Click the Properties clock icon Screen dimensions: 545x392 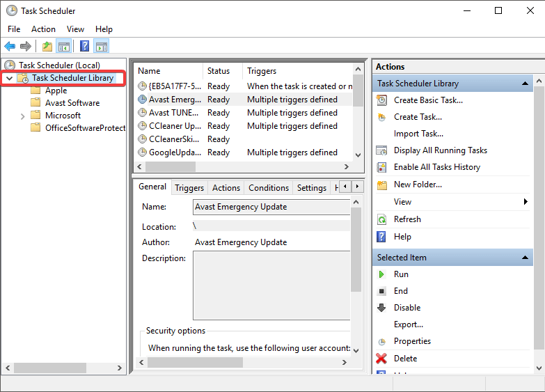pyautogui.click(x=381, y=342)
